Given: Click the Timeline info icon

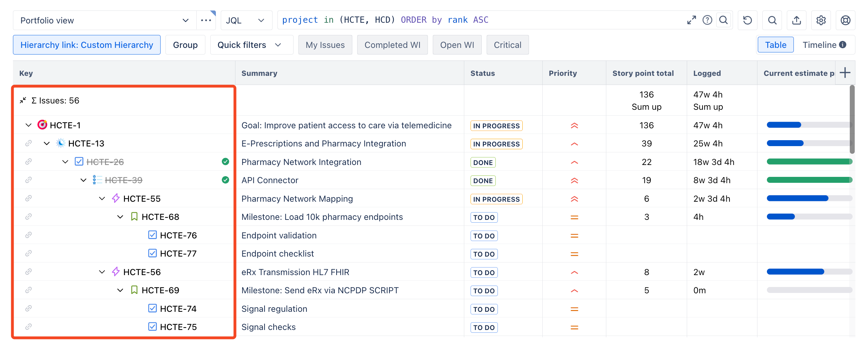Looking at the screenshot, I should (842, 45).
